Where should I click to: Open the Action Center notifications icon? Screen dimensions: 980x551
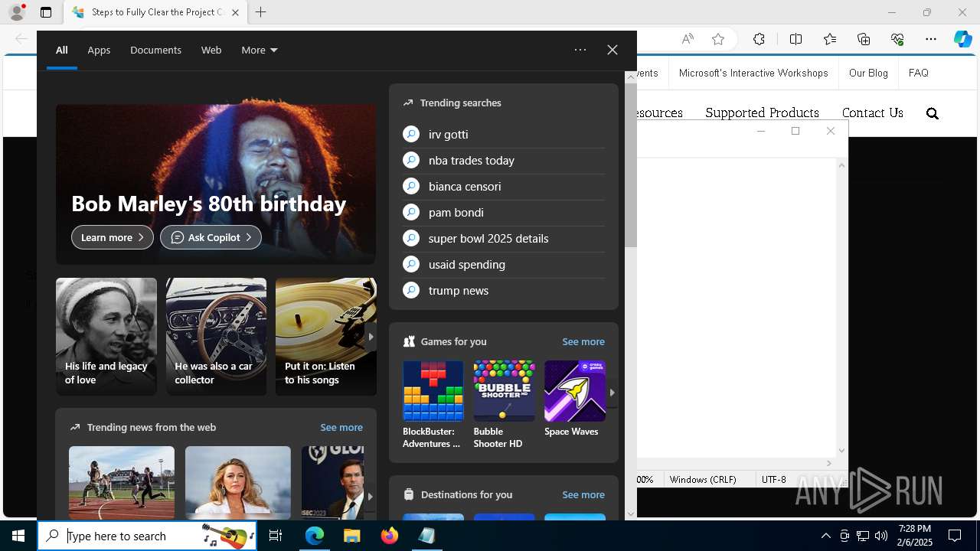[x=955, y=536]
